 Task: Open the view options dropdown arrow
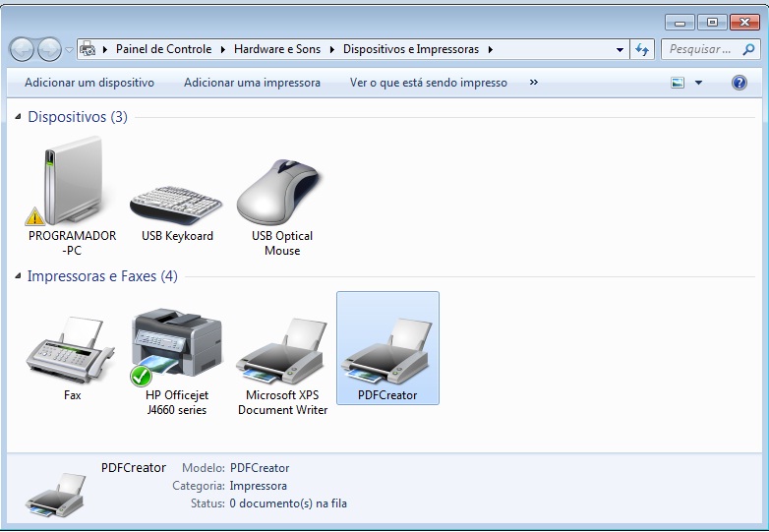[698, 83]
